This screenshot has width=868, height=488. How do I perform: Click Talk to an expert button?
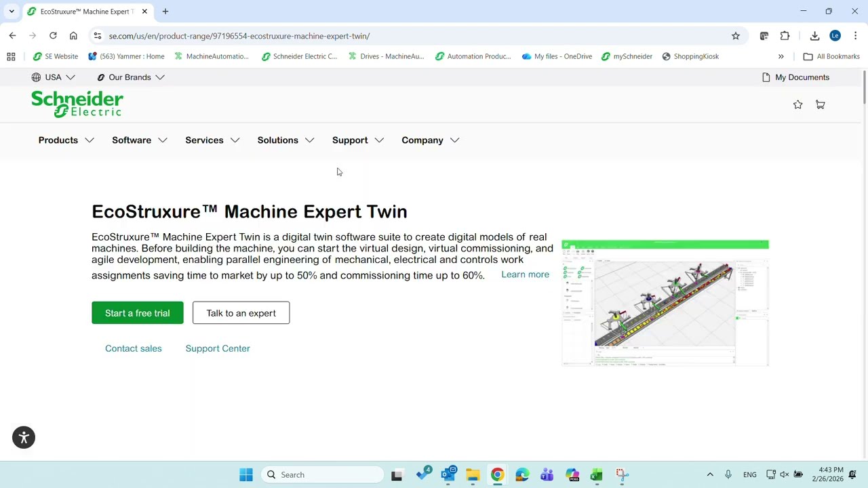coord(241,313)
